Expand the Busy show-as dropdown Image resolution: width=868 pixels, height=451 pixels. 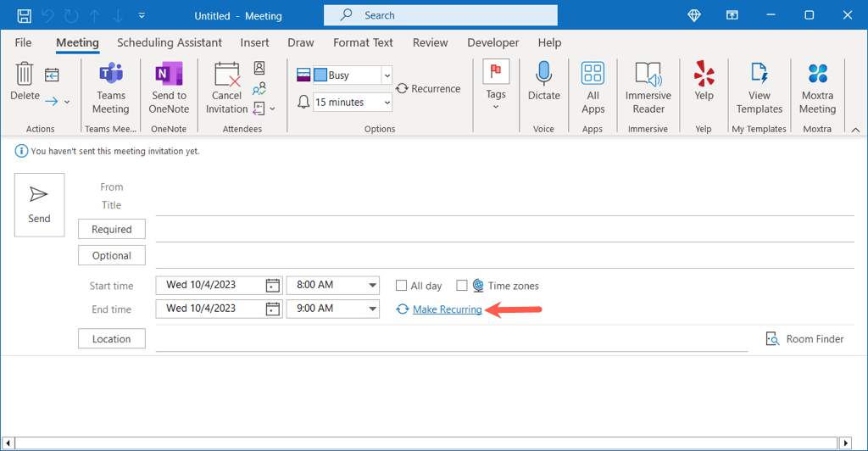point(387,75)
